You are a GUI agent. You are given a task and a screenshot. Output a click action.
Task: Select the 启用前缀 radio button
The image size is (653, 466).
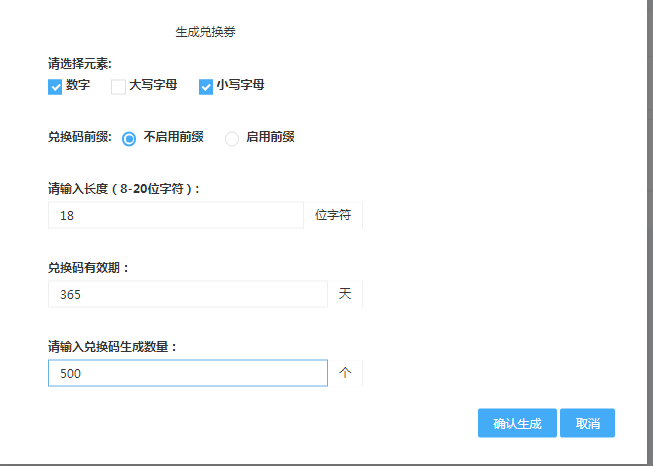[x=232, y=139]
